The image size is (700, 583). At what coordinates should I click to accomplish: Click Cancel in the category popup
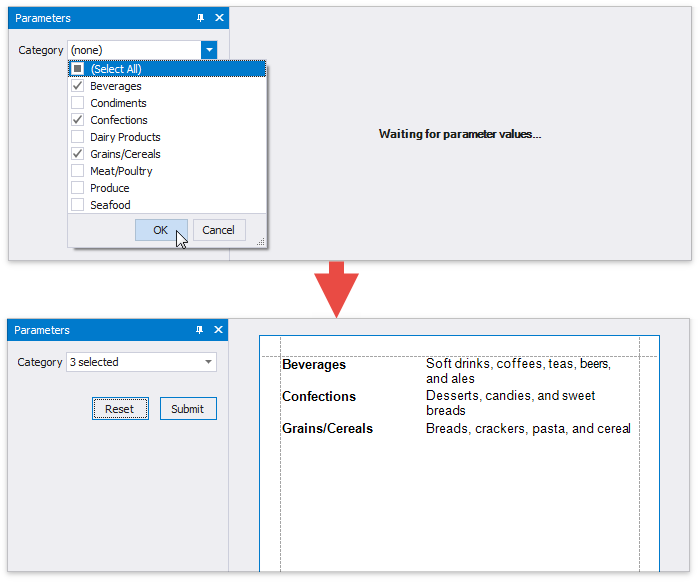click(x=218, y=230)
